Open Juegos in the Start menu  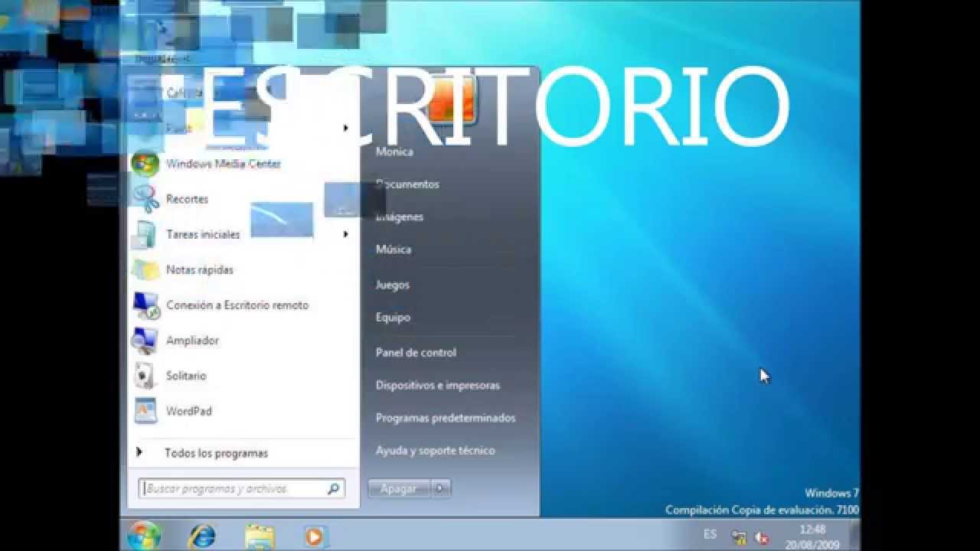393,285
